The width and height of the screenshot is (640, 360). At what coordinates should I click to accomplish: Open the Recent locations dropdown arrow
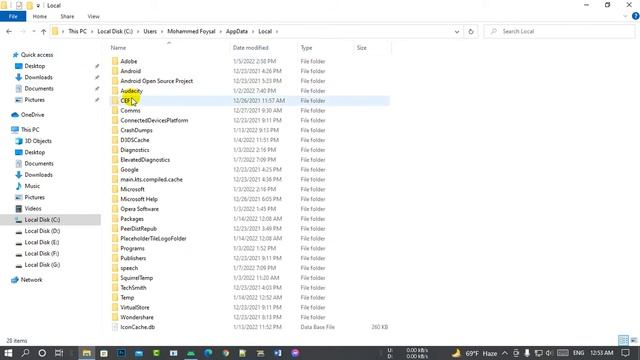pyautogui.click(x=33, y=31)
